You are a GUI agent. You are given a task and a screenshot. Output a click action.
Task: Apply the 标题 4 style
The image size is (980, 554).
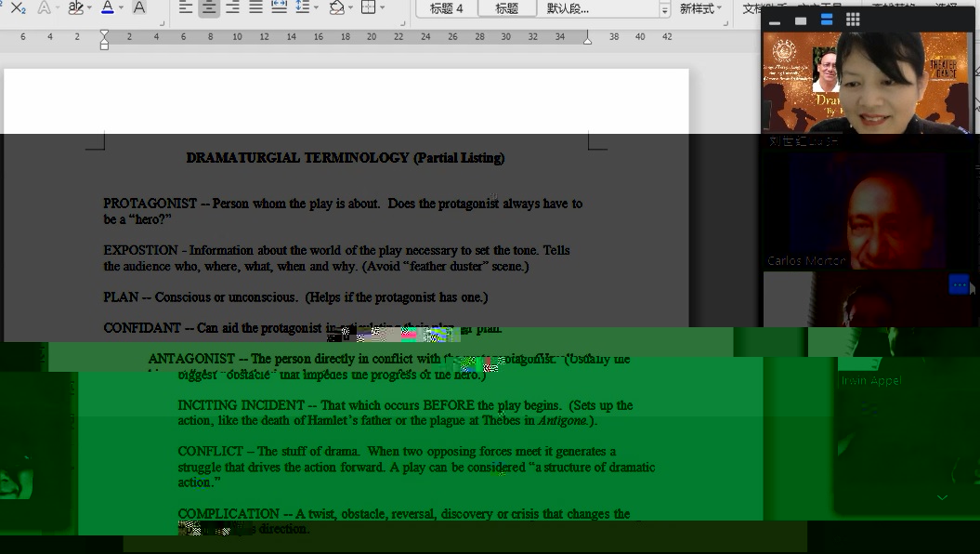(x=446, y=8)
